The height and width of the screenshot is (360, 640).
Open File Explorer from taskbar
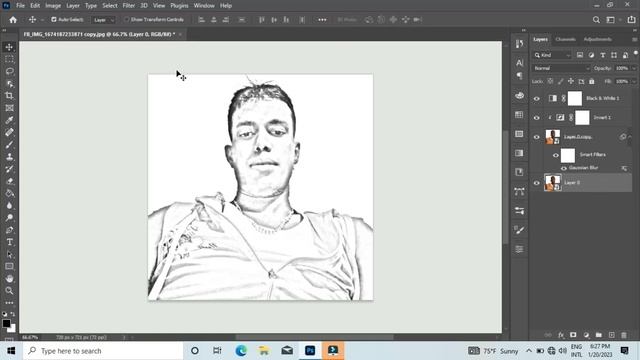click(x=264, y=351)
